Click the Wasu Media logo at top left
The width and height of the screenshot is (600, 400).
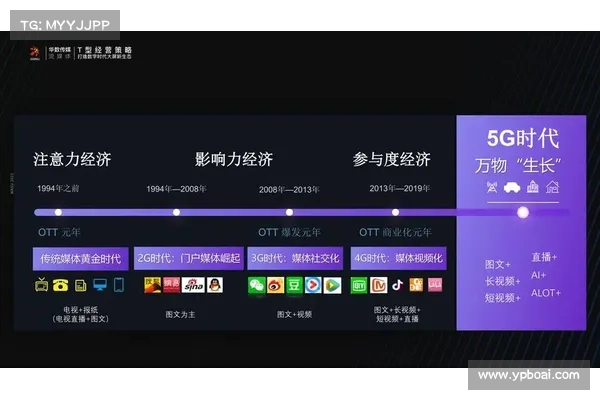tap(35, 53)
